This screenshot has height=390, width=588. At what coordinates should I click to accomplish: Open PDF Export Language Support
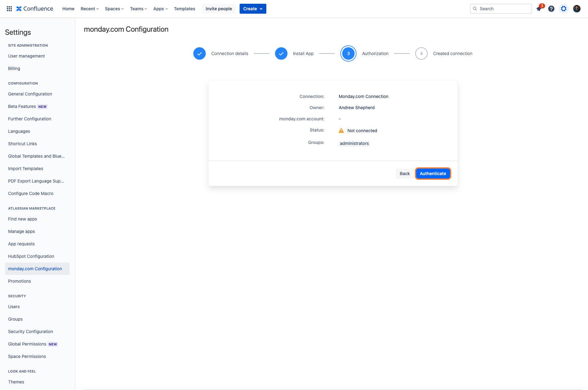click(x=37, y=181)
